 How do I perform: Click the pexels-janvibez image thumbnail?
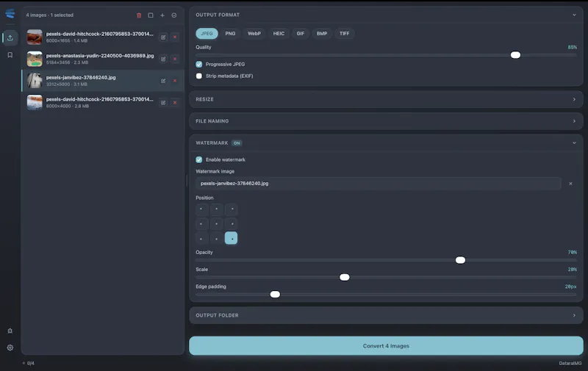point(35,81)
